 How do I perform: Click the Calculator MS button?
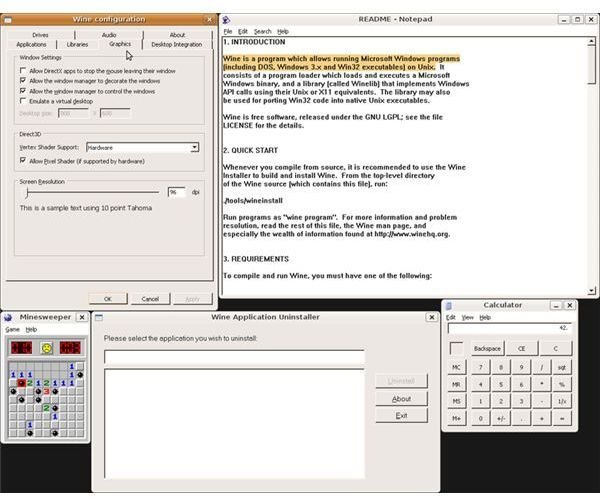point(456,402)
